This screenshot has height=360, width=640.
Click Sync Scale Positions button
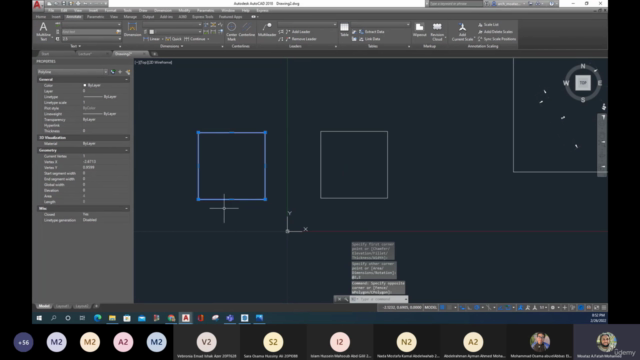[497, 39]
